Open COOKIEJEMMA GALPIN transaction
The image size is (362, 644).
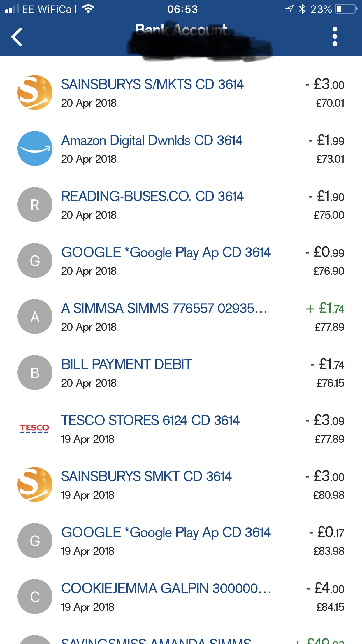point(166,589)
